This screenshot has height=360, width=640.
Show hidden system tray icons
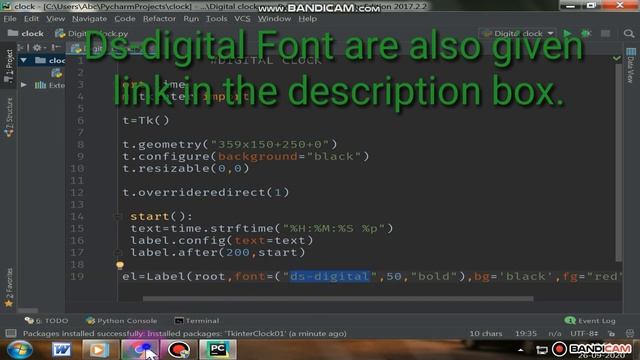pyautogui.click(x=520, y=350)
